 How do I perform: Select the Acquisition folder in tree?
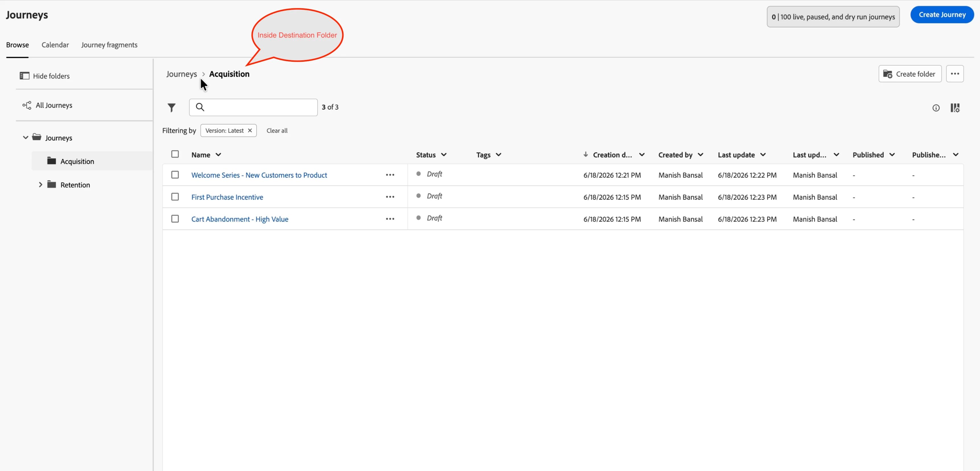tap(77, 161)
